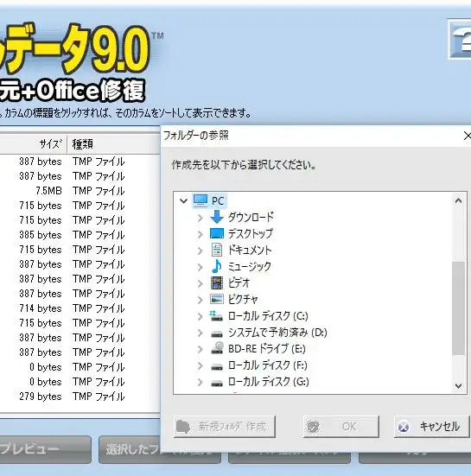Select システムで予約済み (D:) label
Viewport: 471px width, 476px height.
(277, 333)
